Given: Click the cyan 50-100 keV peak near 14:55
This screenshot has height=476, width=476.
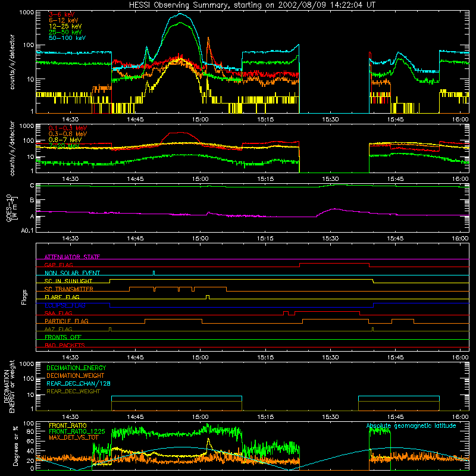Looking at the screenshot, I should [x=180, y=14].
